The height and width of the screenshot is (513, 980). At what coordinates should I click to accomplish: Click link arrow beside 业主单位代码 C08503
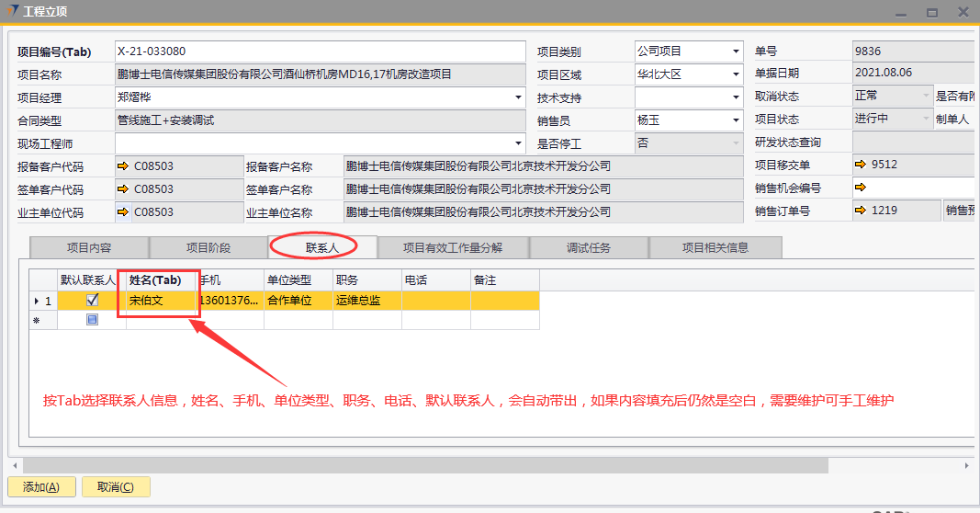click(123, 211)
